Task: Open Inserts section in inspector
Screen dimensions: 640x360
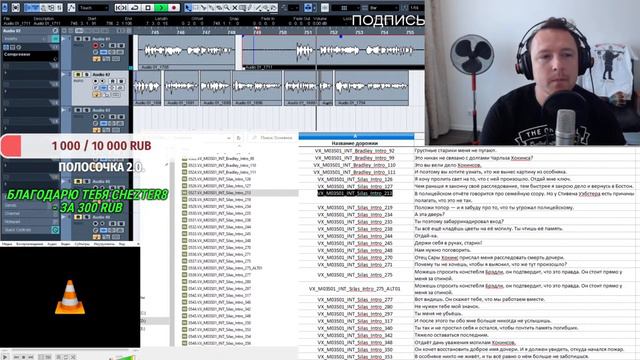Action: coord(26,39)
